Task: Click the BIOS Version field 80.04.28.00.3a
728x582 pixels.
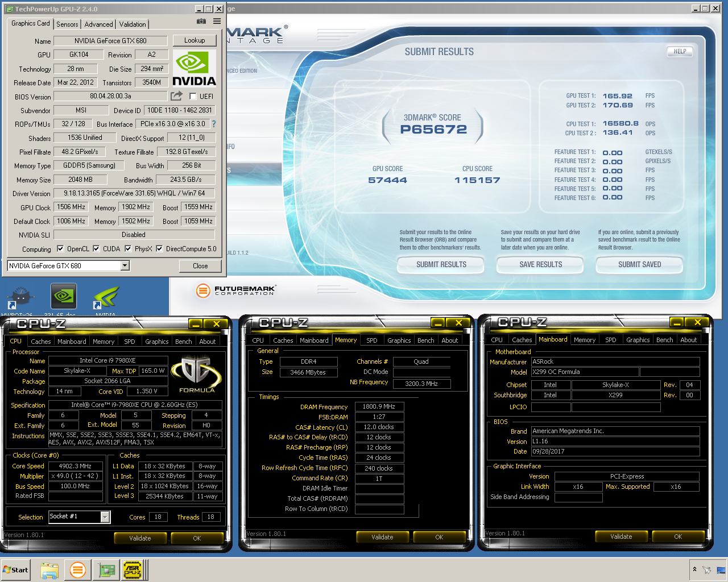Action: click(x=110, y=96)
